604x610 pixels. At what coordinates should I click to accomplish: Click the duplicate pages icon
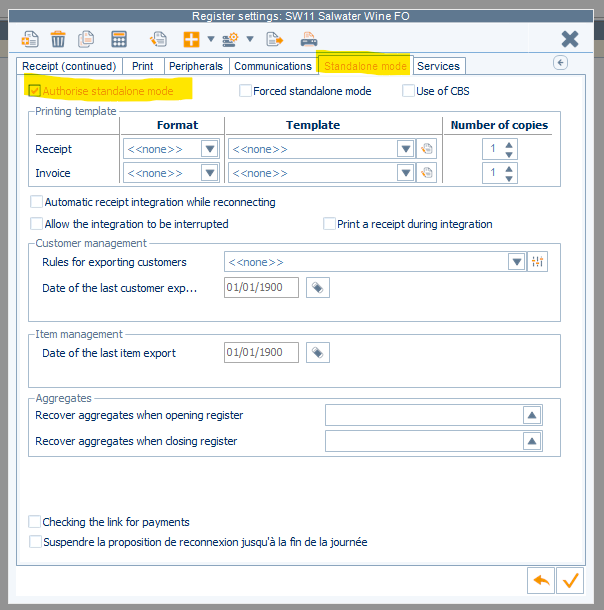(86, 39)
